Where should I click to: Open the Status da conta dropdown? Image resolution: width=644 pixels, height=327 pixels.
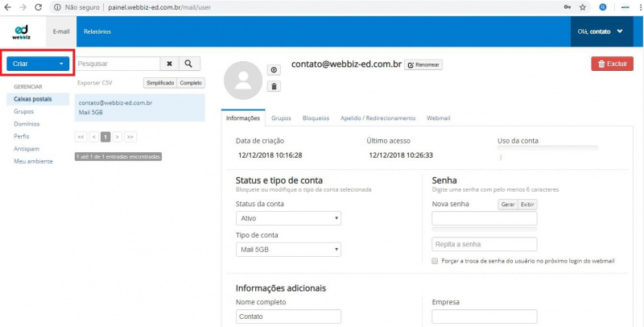click(288, 218)
